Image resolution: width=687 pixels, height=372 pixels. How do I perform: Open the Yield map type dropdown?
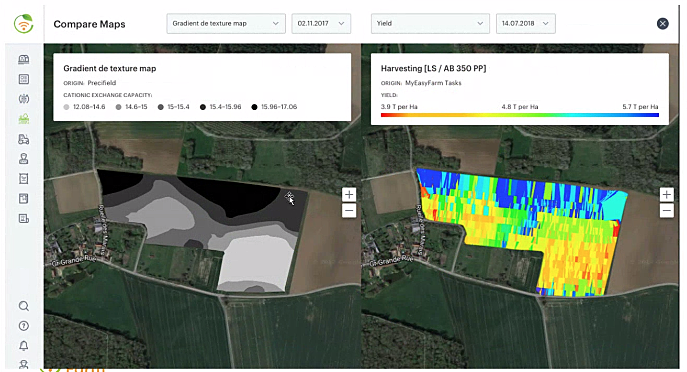coord(430,24)
